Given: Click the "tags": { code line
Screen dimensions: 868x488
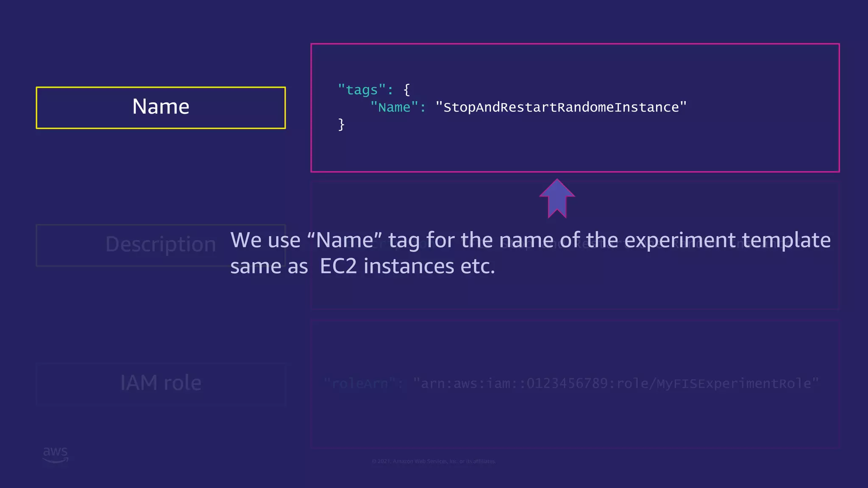Looking at the screenshot, I should (x=374, y=90).
